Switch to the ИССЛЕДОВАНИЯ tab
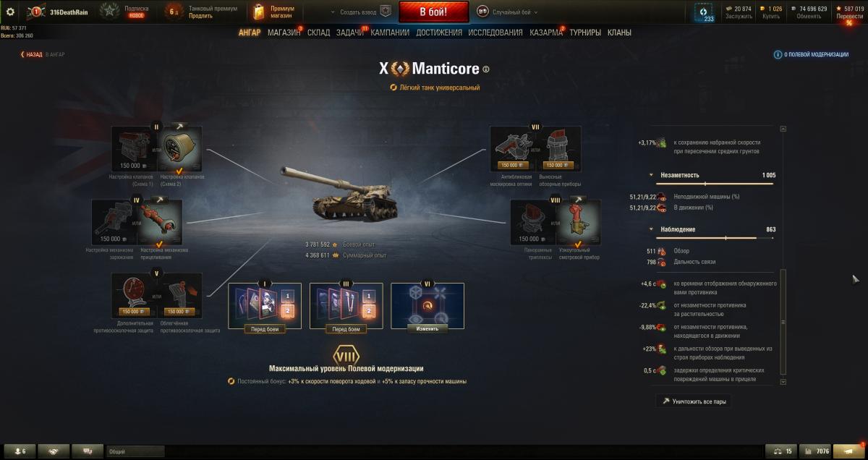 [x=495, y=33]
